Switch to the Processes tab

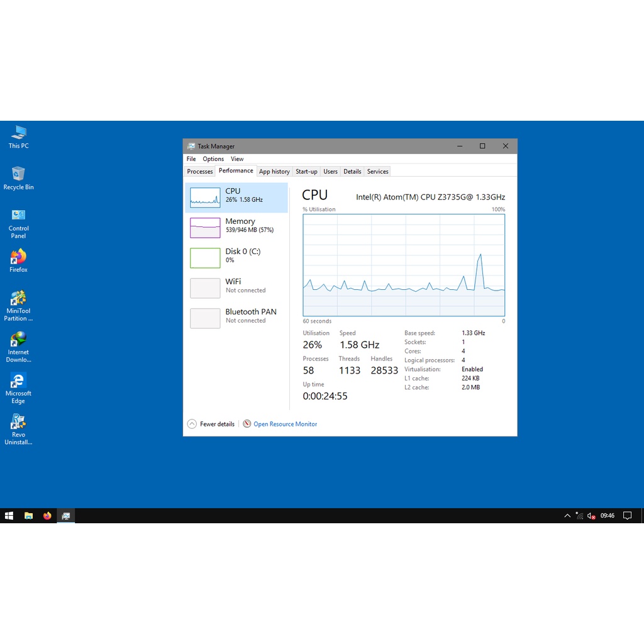(x=200, y=172)
